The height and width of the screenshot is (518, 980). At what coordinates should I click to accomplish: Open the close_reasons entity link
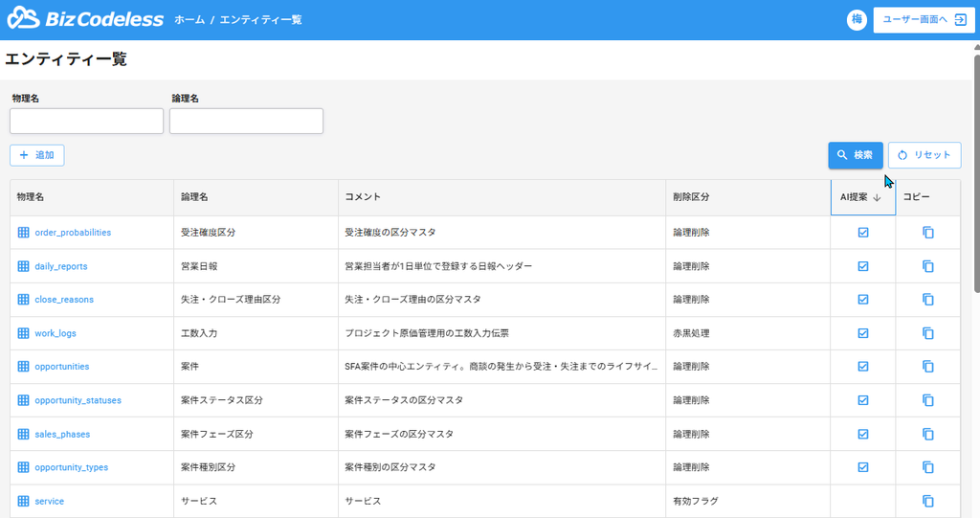coord(64,300)
